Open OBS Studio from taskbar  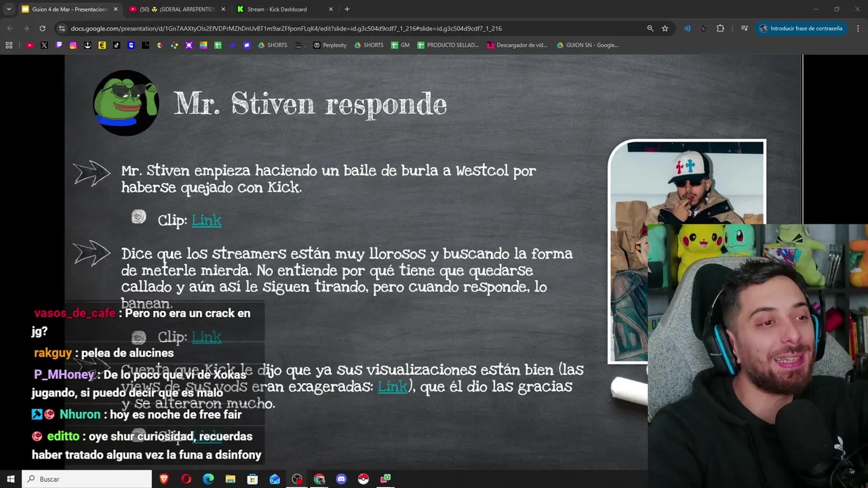pyautogui.click(x=297, y=479)
